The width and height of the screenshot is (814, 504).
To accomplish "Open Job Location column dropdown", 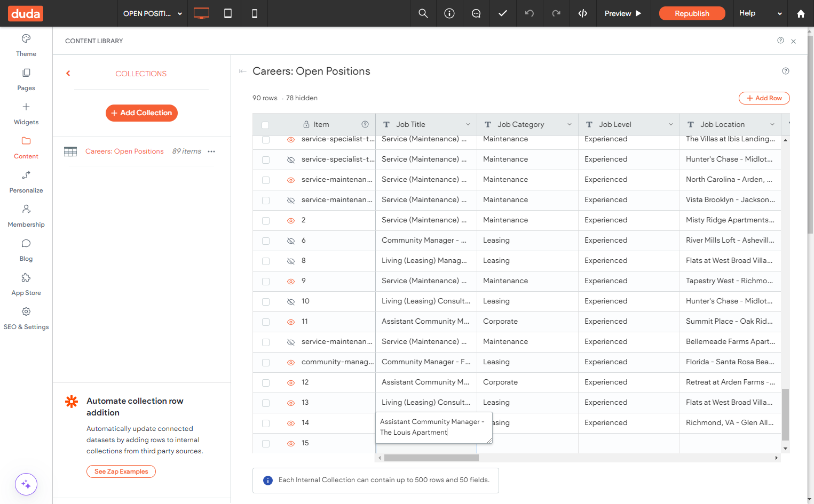I will (x=772, y=124).
